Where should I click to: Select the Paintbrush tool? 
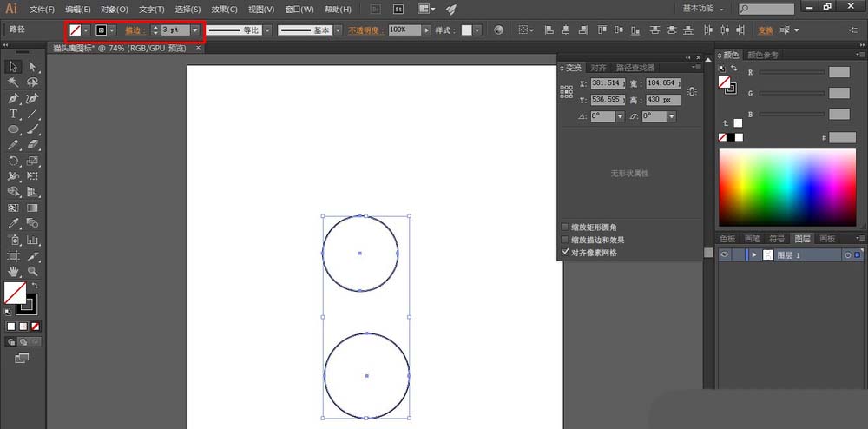pyautogui.click(x=33, y=129)
